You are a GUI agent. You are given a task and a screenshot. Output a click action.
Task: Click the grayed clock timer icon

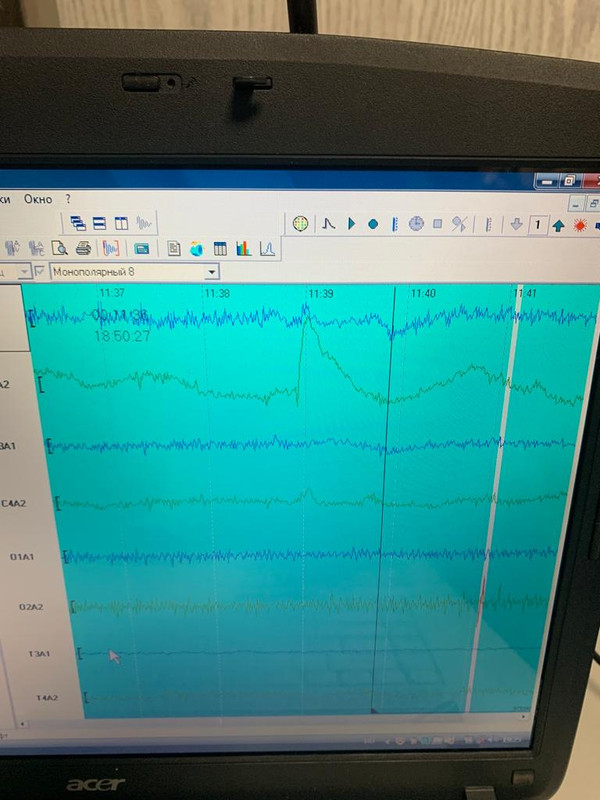coord(416,223)
